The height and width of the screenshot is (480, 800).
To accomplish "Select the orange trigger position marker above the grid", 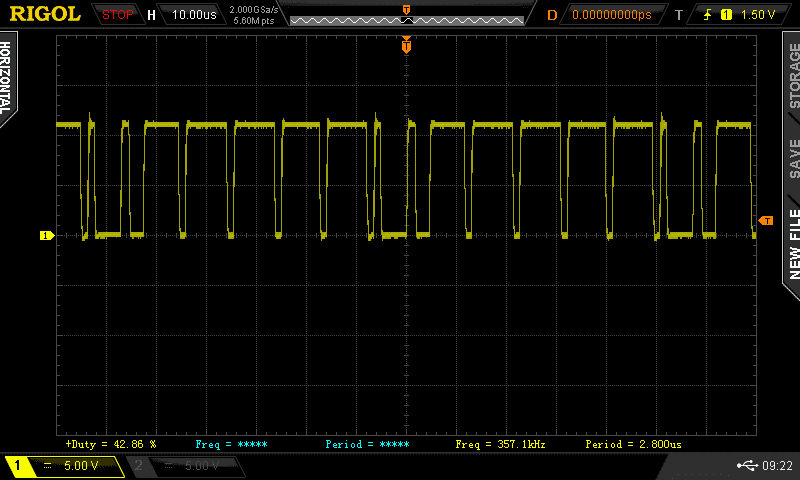I will pyautogui.click(x=406, y=44).
